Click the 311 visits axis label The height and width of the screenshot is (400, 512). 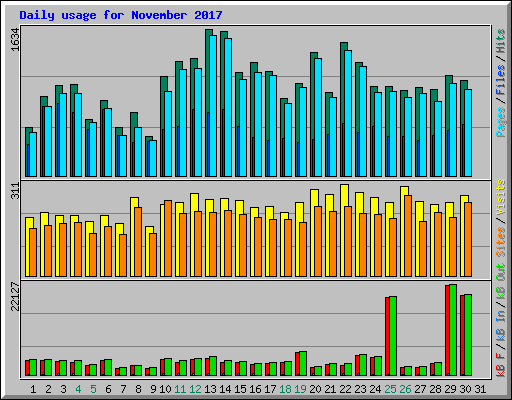(15, 191)
